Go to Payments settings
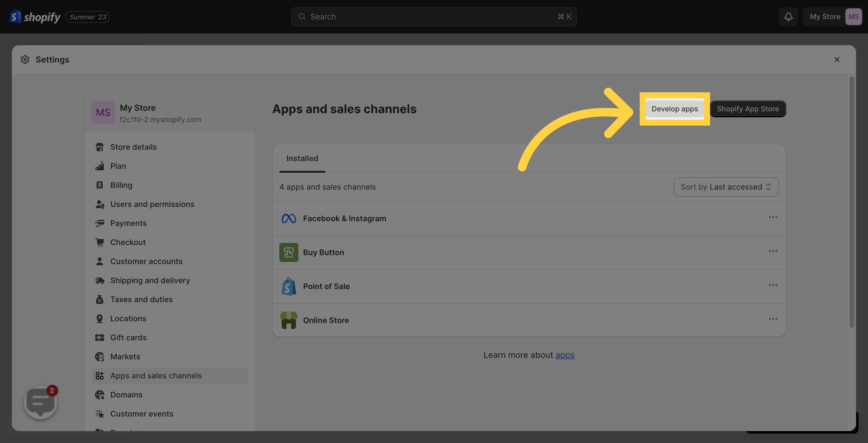 (170, 223)
